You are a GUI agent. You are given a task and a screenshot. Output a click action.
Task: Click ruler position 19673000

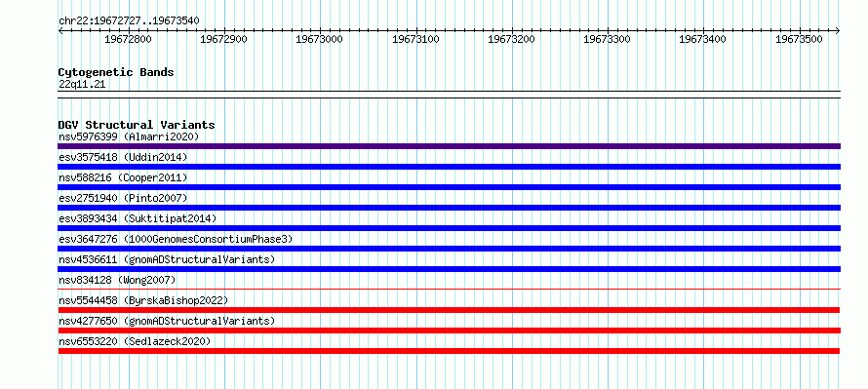pos(320,39)
